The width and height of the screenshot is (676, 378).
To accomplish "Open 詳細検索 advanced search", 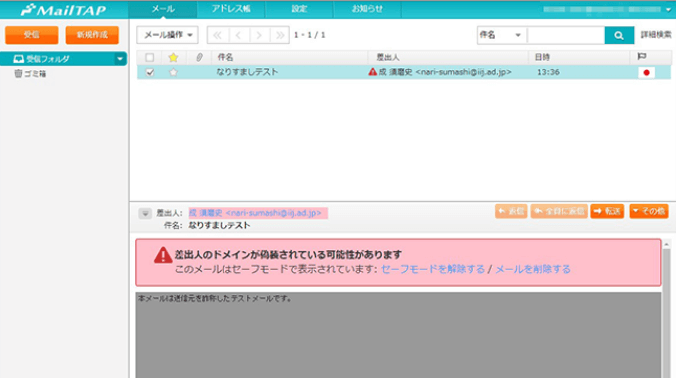I will tap(656, 35).
